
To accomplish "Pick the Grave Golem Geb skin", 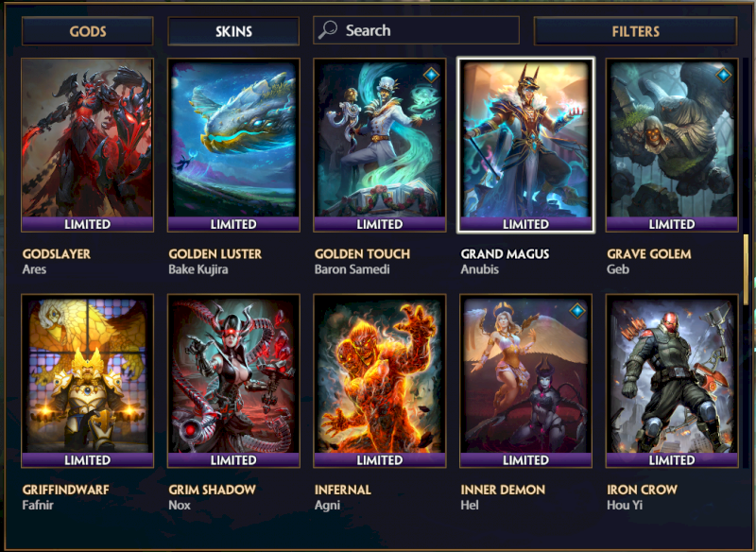I will tap(672, 146).
